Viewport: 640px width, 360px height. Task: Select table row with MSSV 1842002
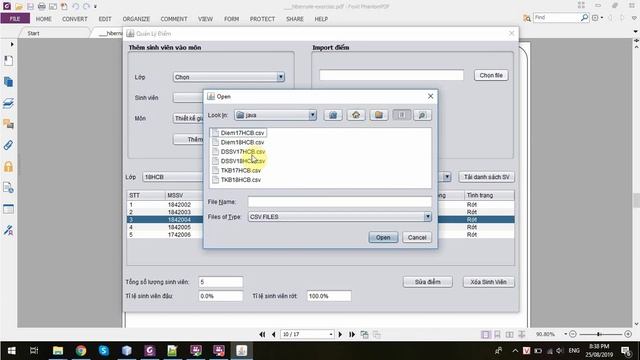pyautogui.click(x=320, y=204)
